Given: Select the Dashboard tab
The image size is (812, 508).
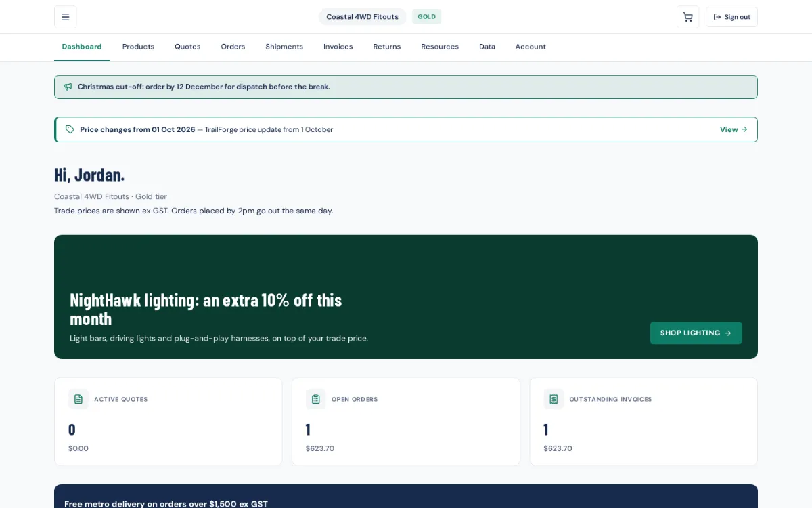Looking at the screenshot, I should pyautogui.click(x=82, y=47).
